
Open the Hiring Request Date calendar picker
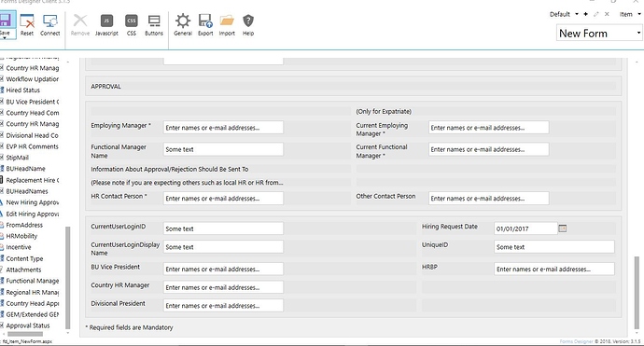563,228
